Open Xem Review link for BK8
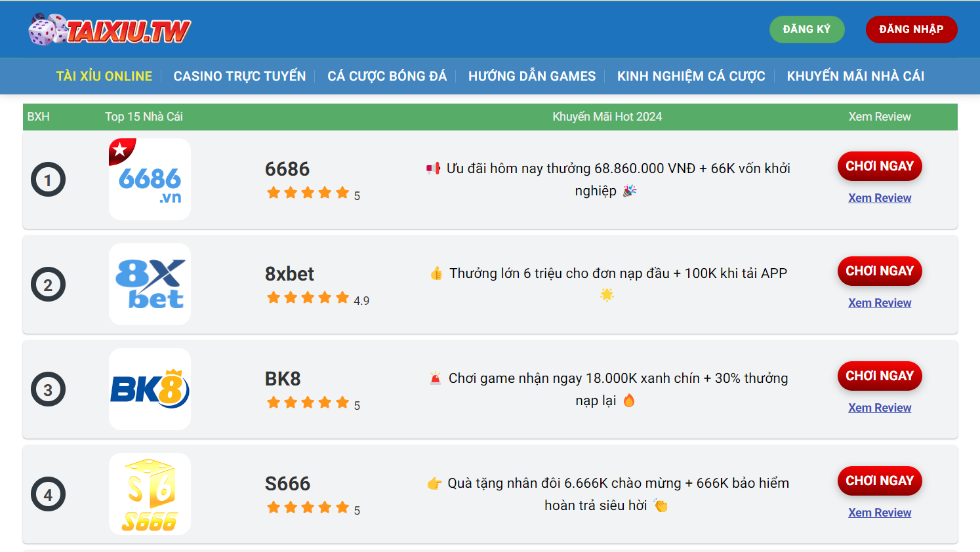Viewport: 980px width, 552px height. tap(880, 408)
